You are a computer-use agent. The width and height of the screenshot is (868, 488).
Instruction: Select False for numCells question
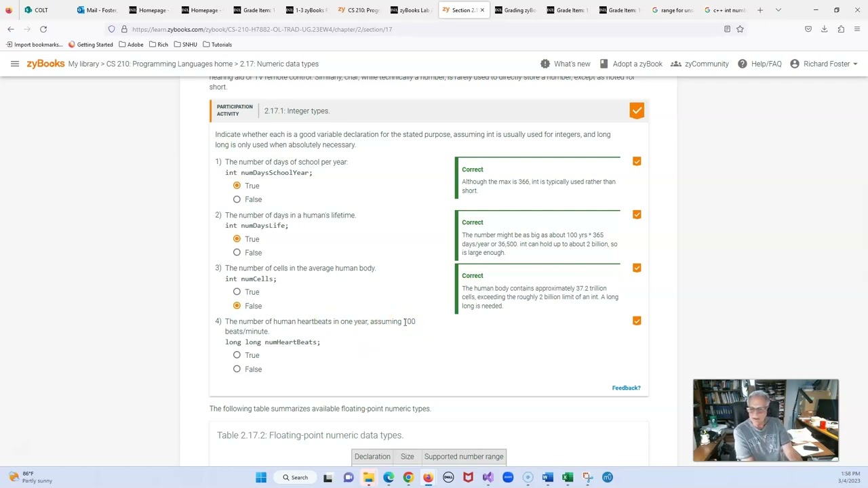click(237, 306)
